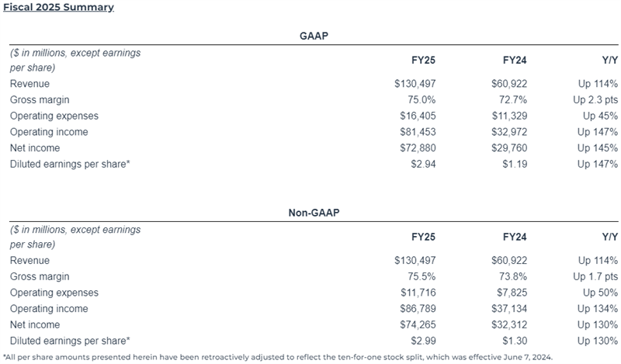The image size is (621, 364).
Task: Select the GAAP table title
Action: (314, 36)
